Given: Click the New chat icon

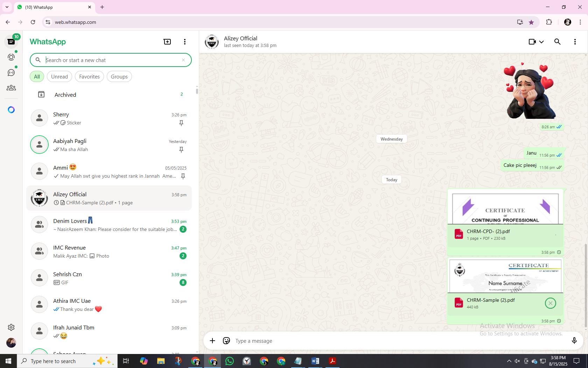Looking at the screenshot, I should (x=167, y=42).
